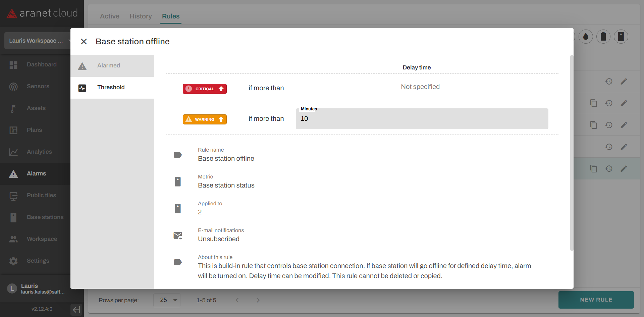Open Analytics from the sidebar
This screenshot has height=317, width=644.
click(x=39, y=152)
